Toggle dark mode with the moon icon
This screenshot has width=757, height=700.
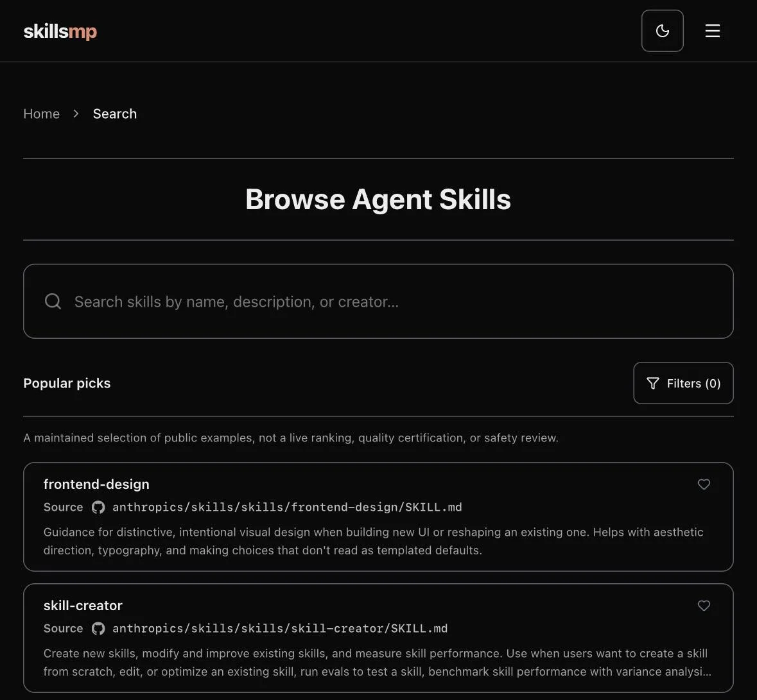(663, 31)
